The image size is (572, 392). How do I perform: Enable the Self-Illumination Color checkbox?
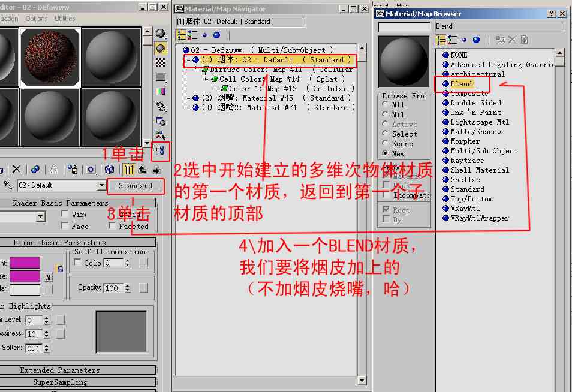click(77, 262)
